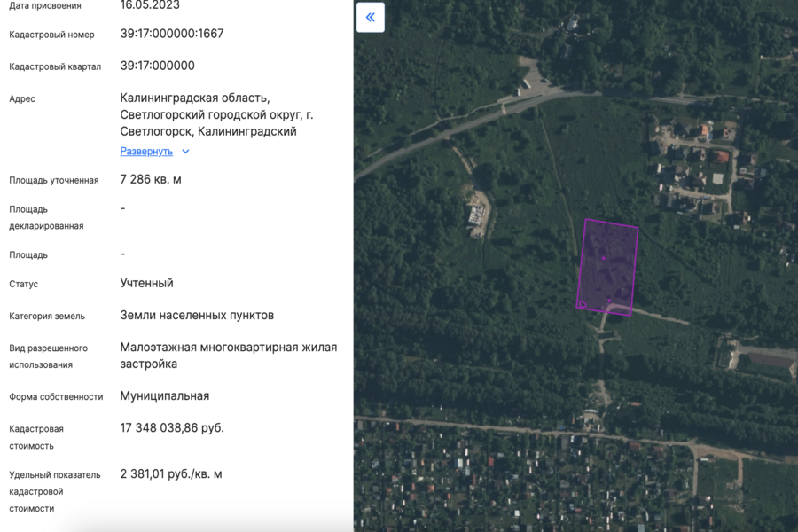Click ownership value «Муниципальная»
Screen dimensions: 798x532
tap(165, 395)
